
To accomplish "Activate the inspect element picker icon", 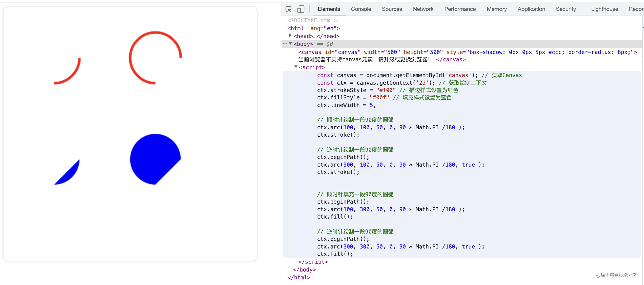I will pyautogui.click(x=289, y=9).
